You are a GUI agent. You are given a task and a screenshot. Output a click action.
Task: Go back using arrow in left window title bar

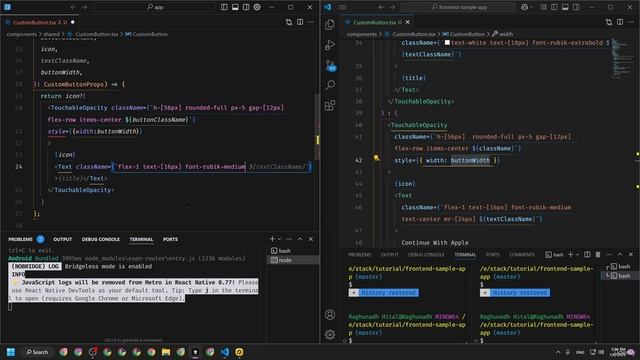(x=73, y=7)
